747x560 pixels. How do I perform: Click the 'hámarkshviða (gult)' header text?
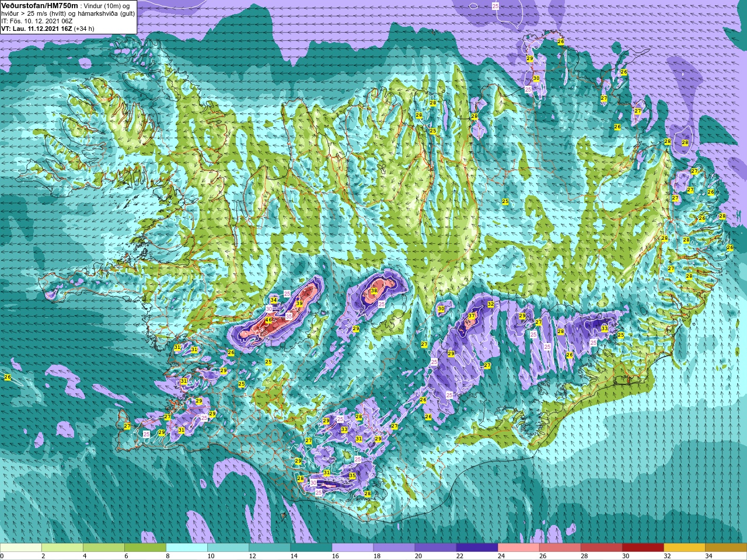(x=107, y=13)
